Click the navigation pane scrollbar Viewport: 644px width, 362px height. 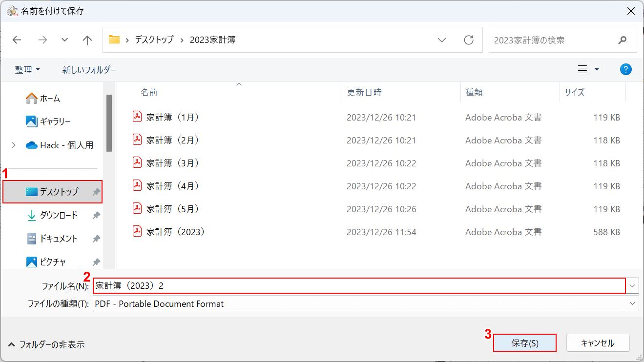click(109, 123)
